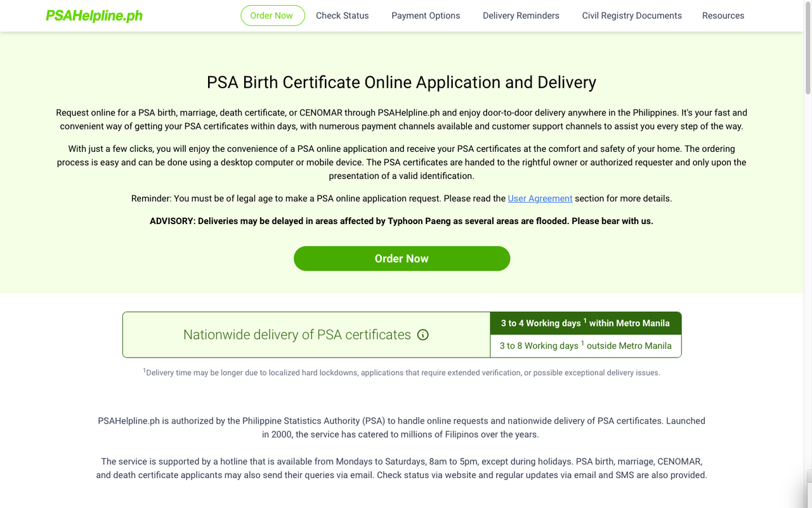
Task: Open the Resources menu item
Action: click(723, 15)
